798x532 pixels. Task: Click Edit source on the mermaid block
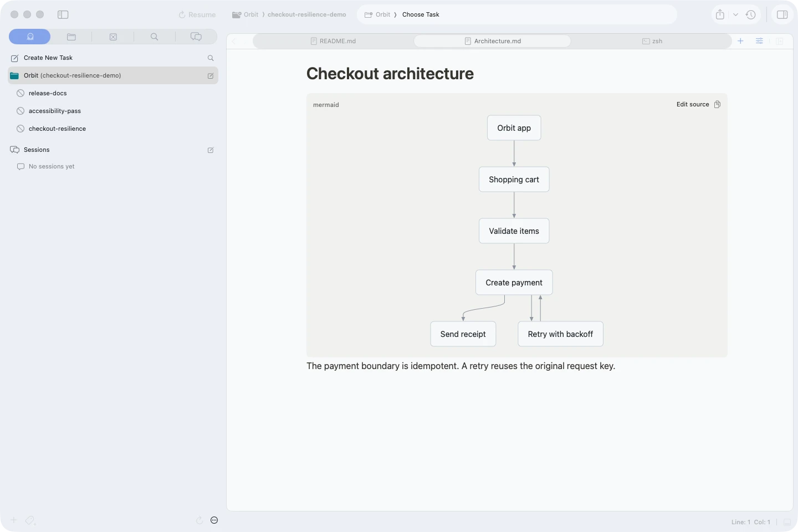click(693, 104)
